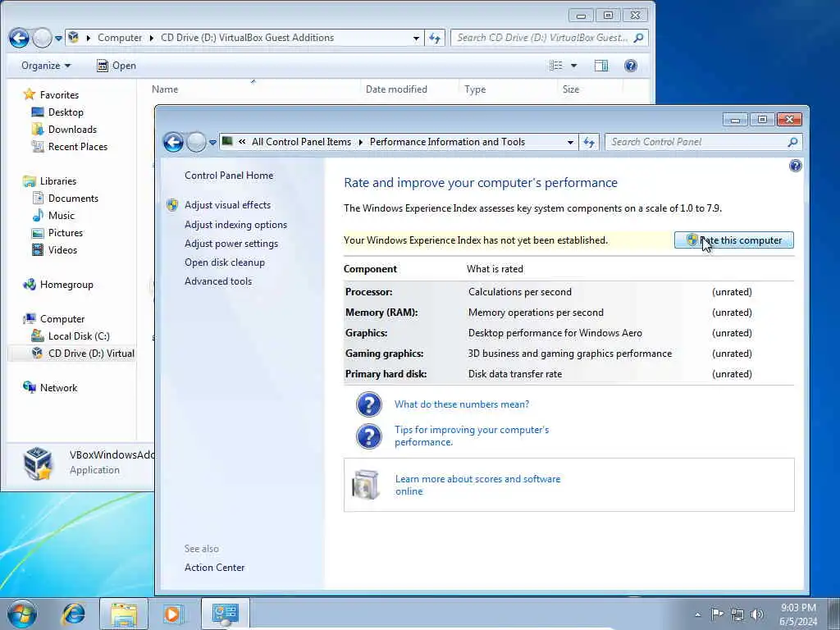Open Adjust power settings
Viewport: 840px width, 630px height.
click(x=231, y=243)
